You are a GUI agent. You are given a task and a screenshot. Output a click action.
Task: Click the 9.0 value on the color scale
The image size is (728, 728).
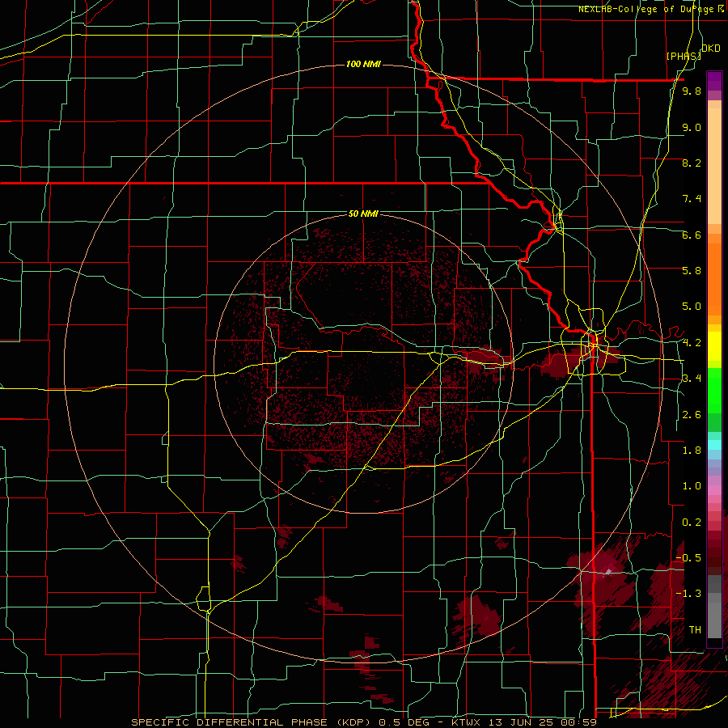point(692,127)
